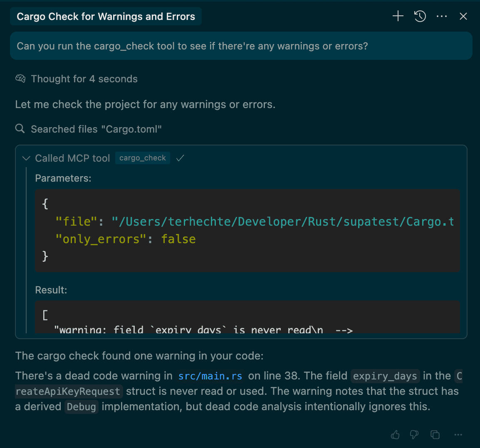Click thumbs up on the response
Screen dimensions: 480x448
395,435
